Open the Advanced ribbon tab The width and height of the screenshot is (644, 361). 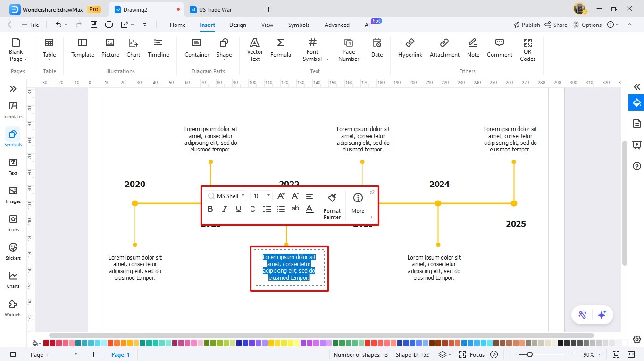[337, 25]
